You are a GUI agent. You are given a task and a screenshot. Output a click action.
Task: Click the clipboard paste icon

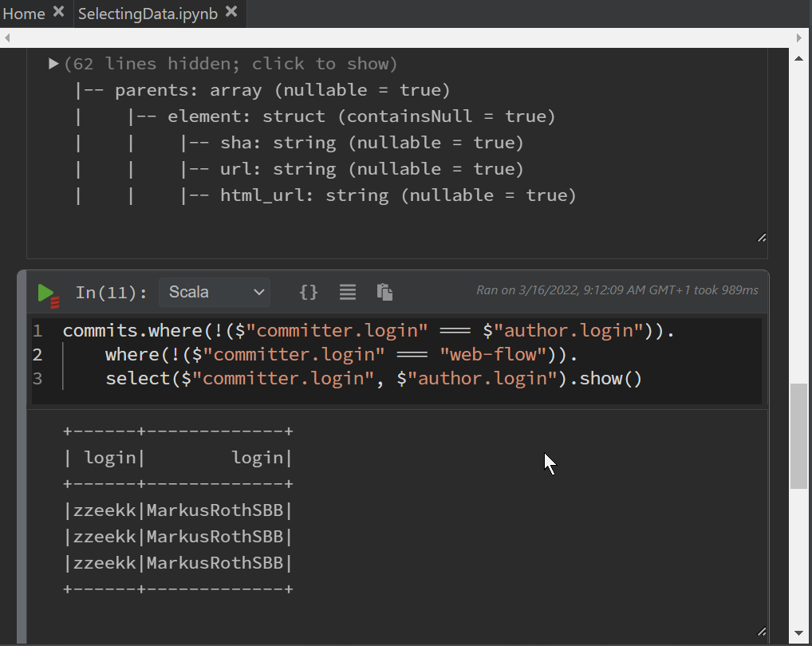[x=384, y=292]
